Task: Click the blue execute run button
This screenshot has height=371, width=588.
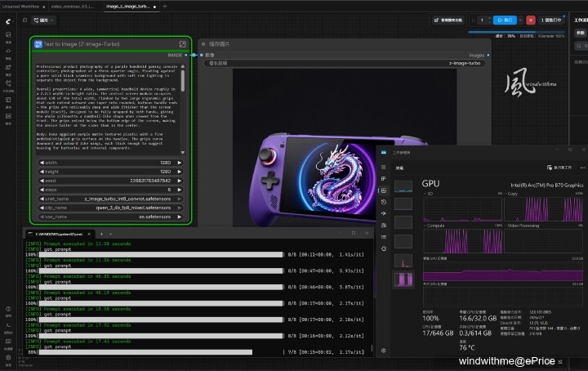Action: pyautogui.click(x=505, y=20)
